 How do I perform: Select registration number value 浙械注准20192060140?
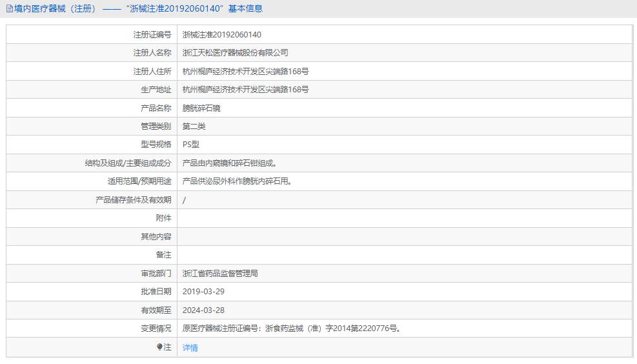pyautogui.click(x=222, y=35)
